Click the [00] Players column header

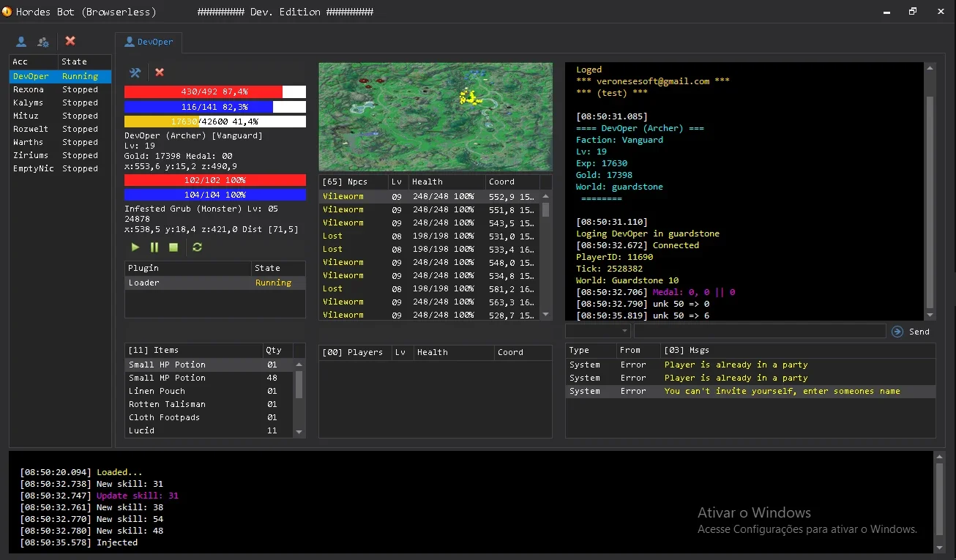point(356,352)
